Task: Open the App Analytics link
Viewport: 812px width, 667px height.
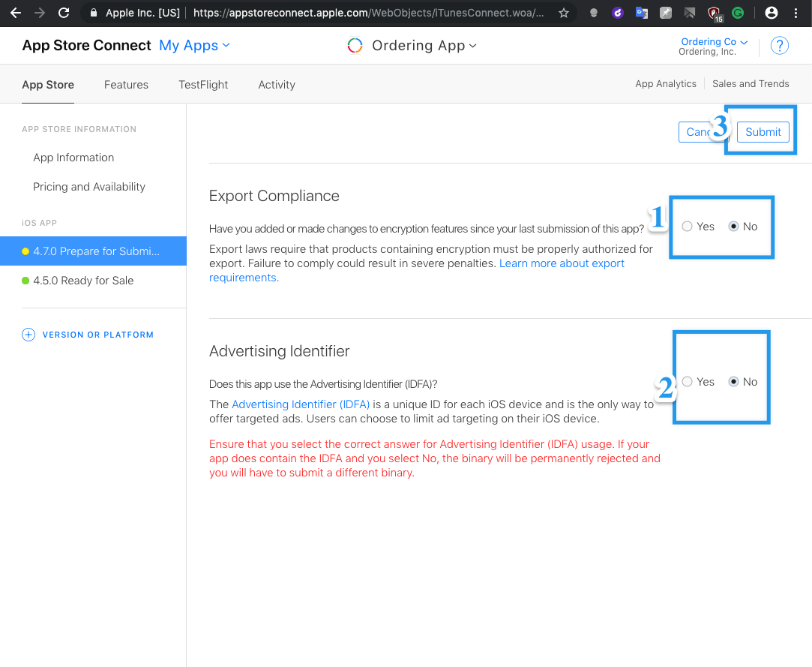Action: [666, 84]
